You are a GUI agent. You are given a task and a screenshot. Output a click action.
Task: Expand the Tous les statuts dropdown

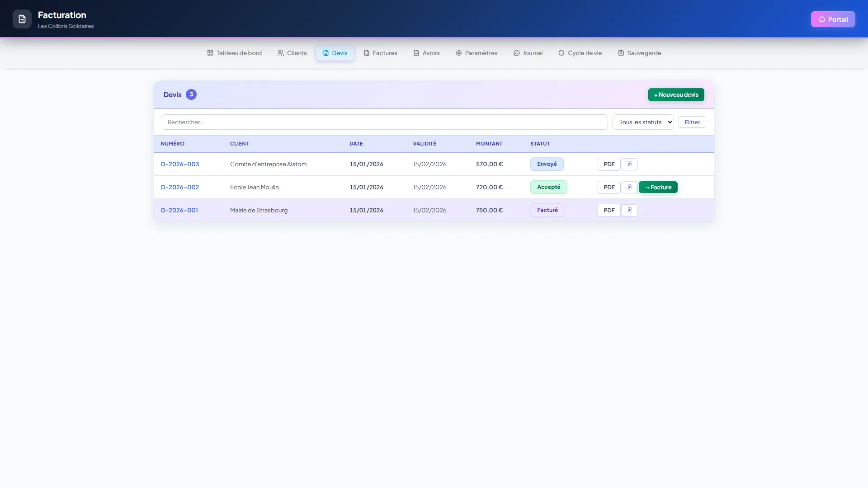click(x=643, y=122)
